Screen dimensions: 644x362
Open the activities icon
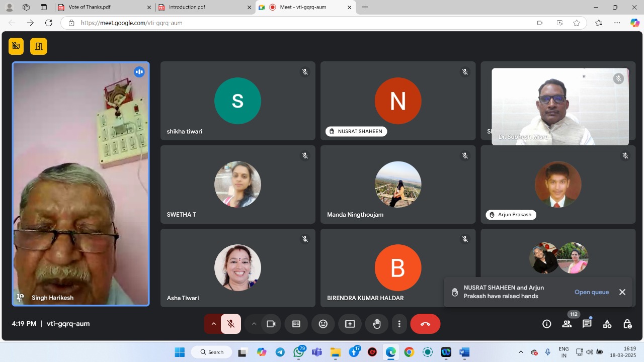tap(607, 324)
